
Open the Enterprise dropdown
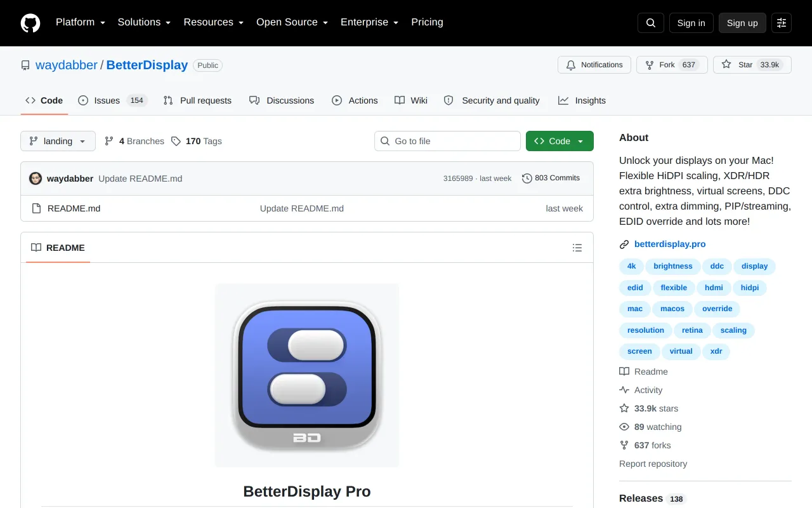(369, 22)
